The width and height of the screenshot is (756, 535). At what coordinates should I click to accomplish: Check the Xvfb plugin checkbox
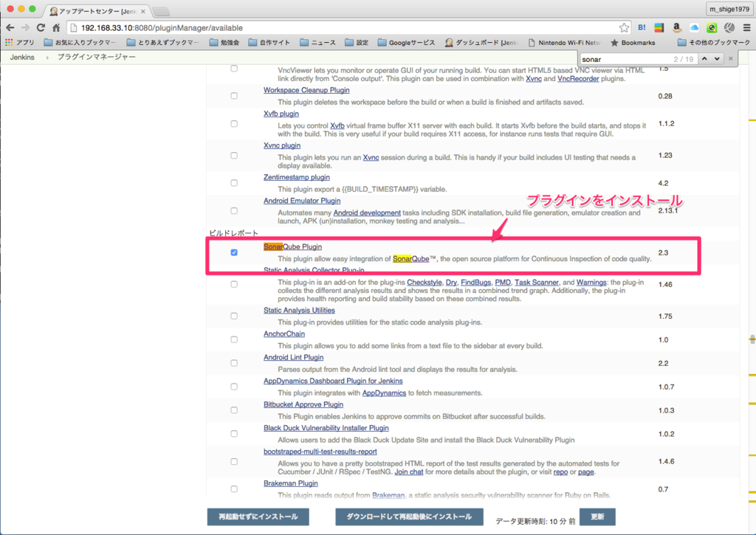tap(234, 124)
